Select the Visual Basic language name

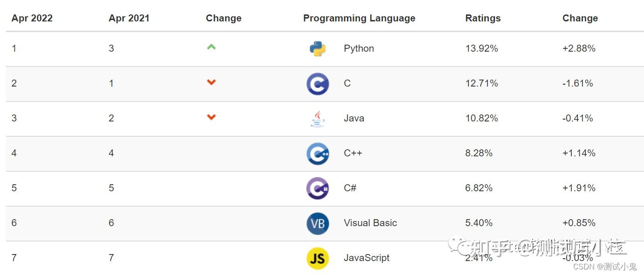tap(370, 223)
